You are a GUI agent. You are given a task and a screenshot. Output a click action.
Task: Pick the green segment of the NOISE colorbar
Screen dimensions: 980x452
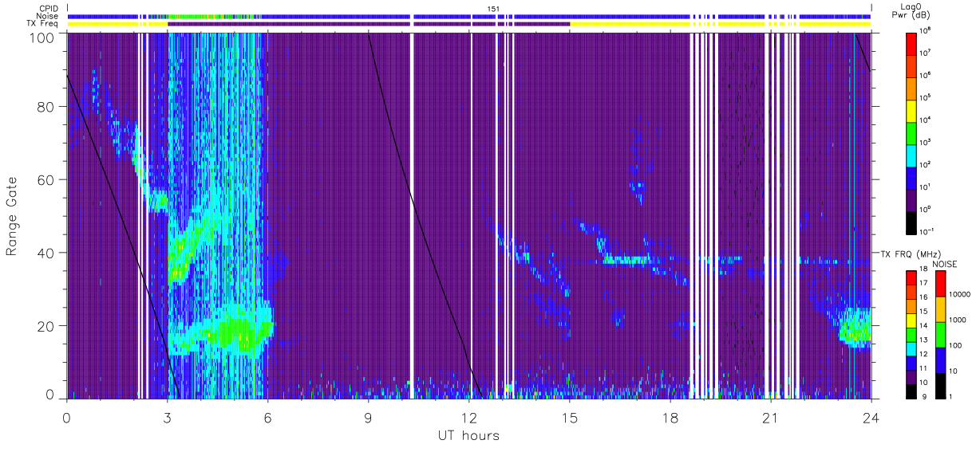941,333
